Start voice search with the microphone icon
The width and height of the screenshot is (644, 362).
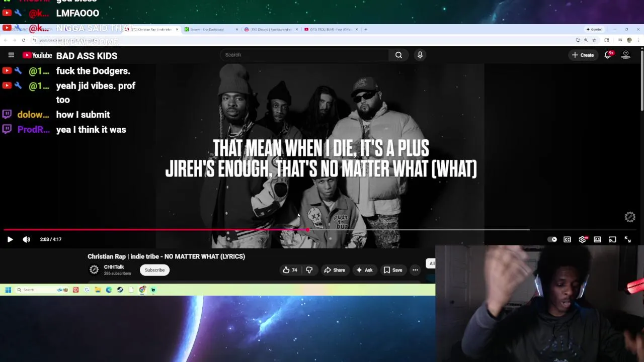(x=420, y=55)
